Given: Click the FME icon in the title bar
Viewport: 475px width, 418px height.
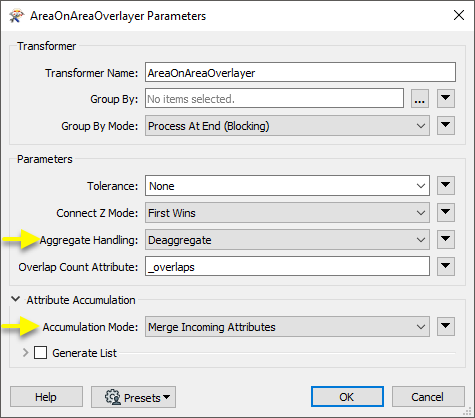Looking at the screenshot, I should click(x=17, y=16).
